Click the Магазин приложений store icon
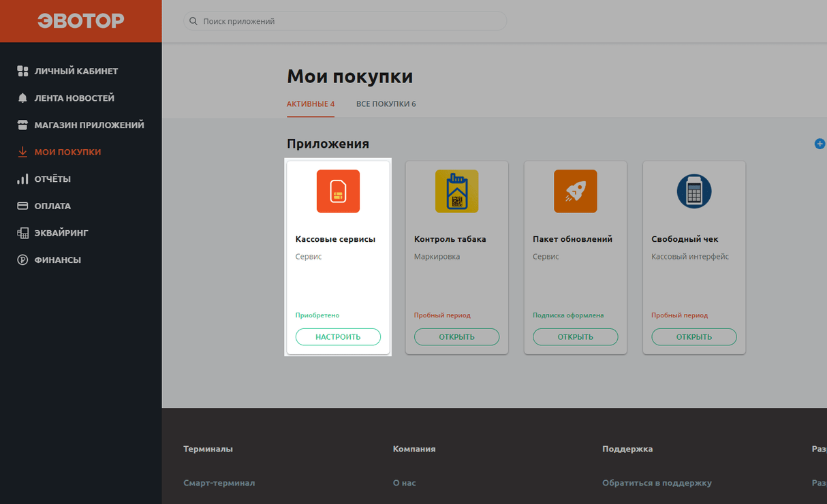 22,125
